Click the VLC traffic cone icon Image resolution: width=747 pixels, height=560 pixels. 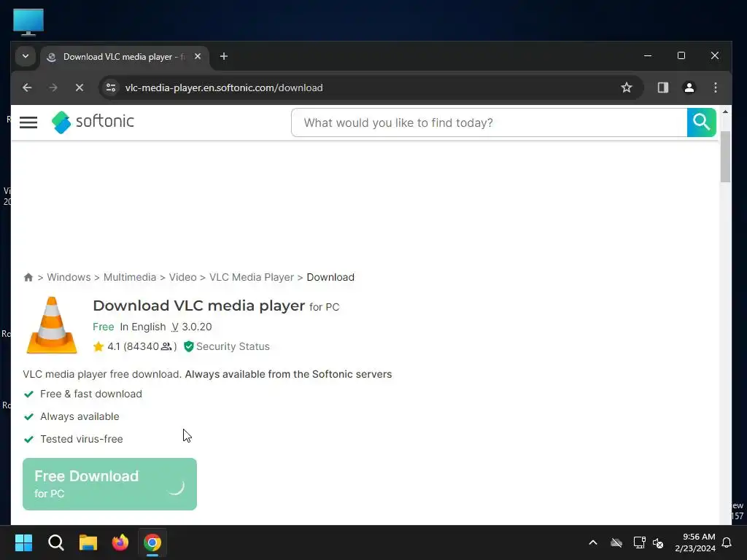52,325
